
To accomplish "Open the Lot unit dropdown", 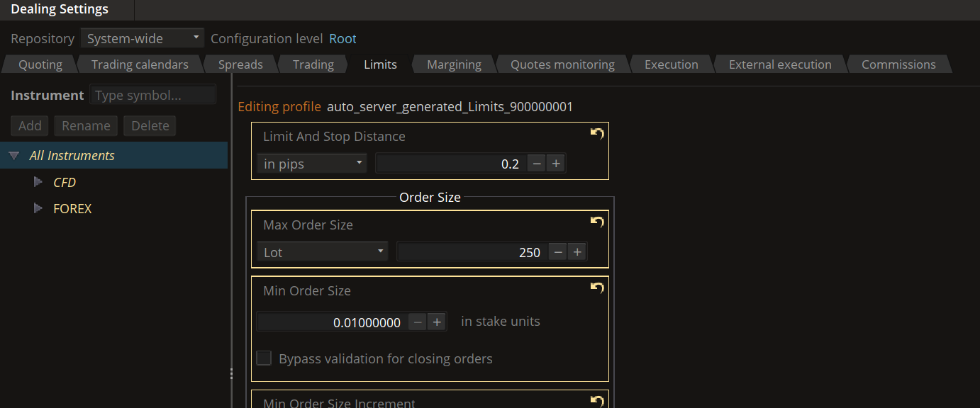I will [323, 251].
